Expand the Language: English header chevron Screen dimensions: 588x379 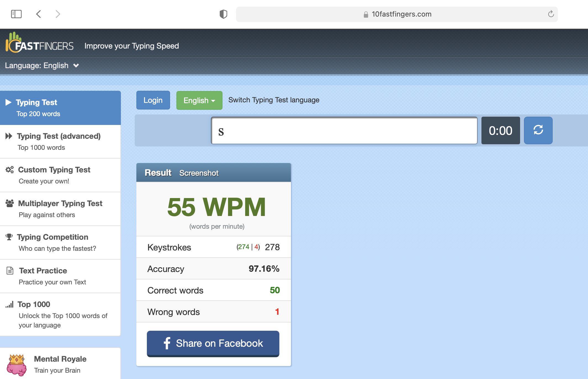(x=76, y=66)
